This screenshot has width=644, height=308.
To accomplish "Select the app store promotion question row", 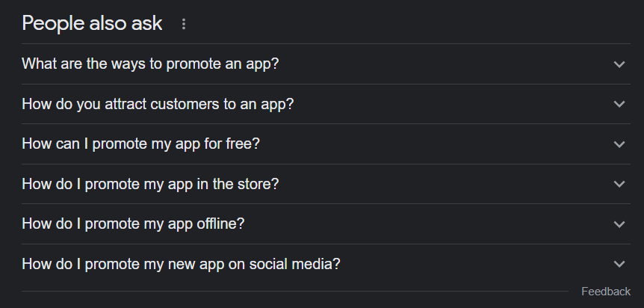I will tap(326, 184).
